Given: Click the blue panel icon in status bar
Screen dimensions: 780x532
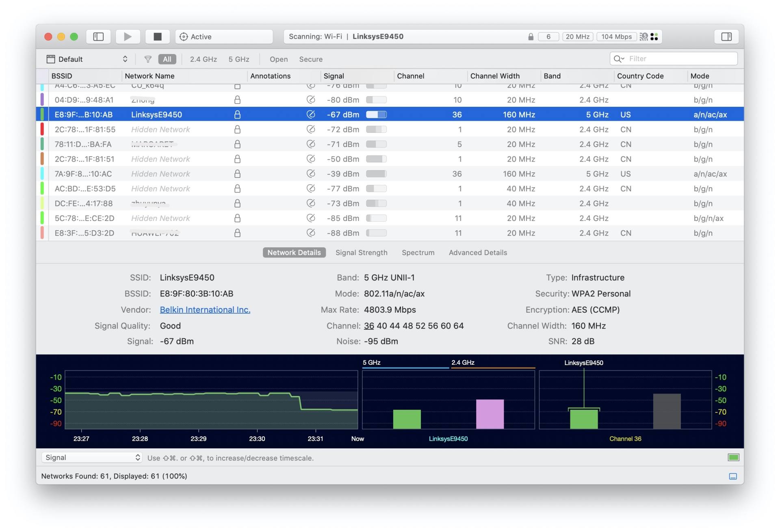Looking at the screenshot, I should [x=733, y=476].
